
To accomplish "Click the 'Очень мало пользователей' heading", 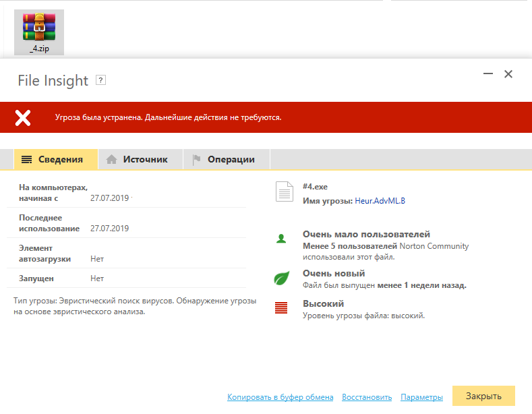I will pyautogui.click(x=366, y=234).
